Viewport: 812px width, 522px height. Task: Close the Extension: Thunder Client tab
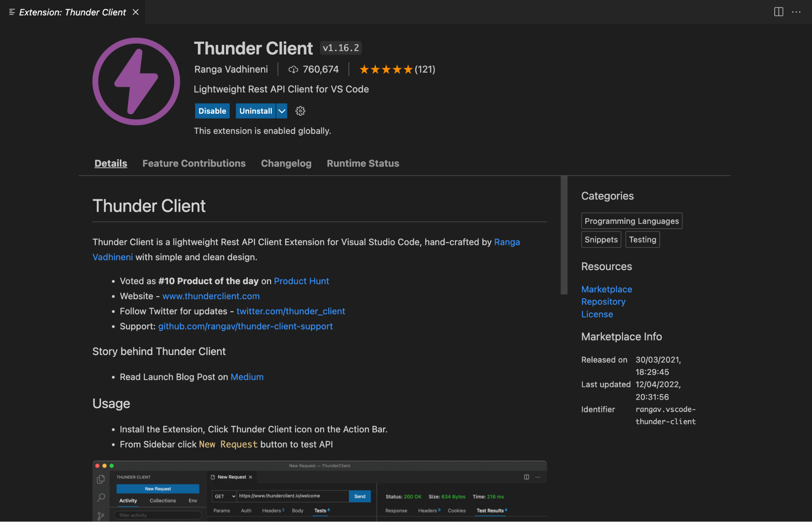point(136,12)
